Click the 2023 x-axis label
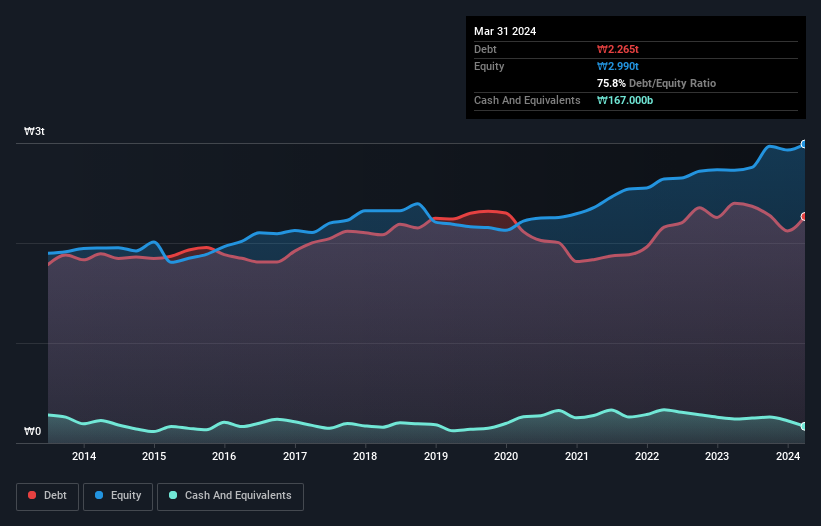This screenshot has height=526, width=821. point(717,456)
